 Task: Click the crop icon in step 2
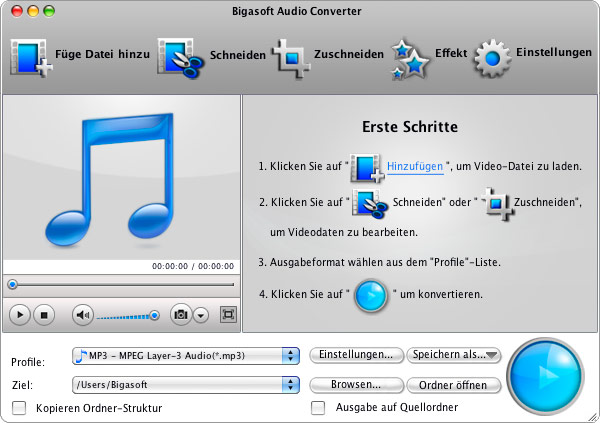(x=497, y=203)
